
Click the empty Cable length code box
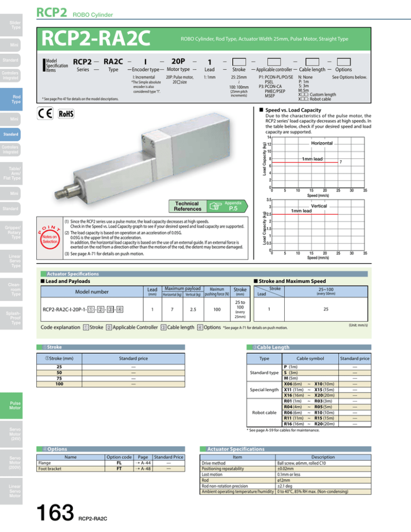pos(312,62)
